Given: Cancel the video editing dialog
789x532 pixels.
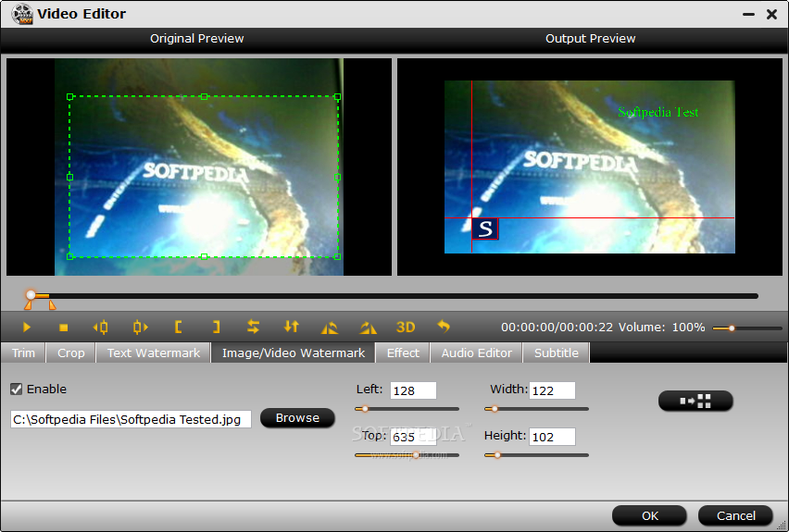Looking at the screenshot, I should click(x=735, y=516).
